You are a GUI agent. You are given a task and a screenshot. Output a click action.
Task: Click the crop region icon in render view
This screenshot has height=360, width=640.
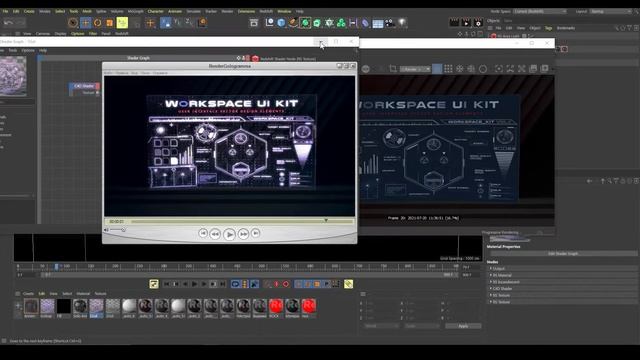tap(393, 69)
